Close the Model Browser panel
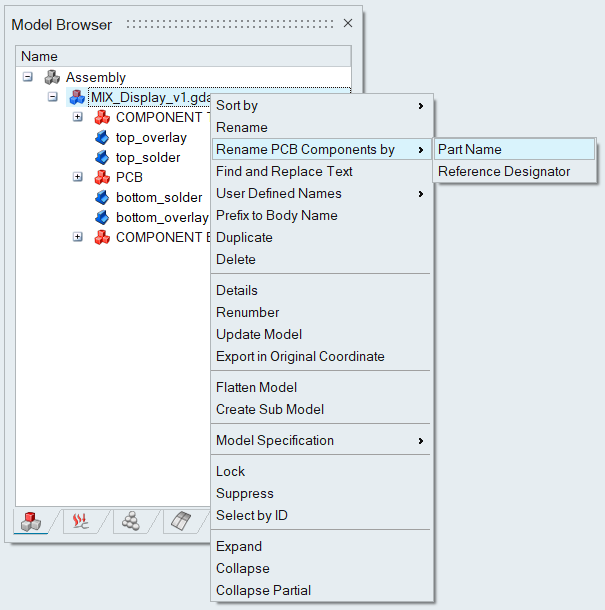This screenshot has width=605, height=610. coord(348,23)
